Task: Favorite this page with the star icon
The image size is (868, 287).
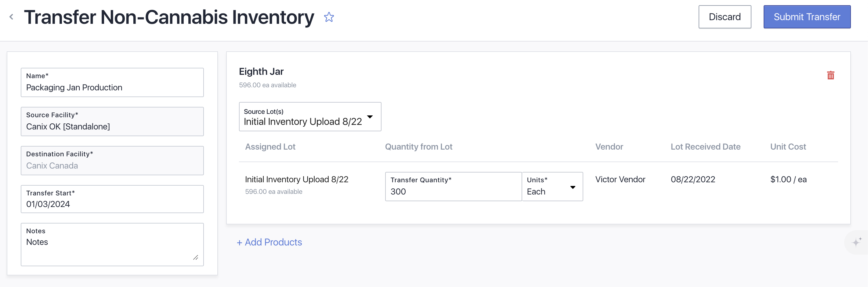Action: 328,17
